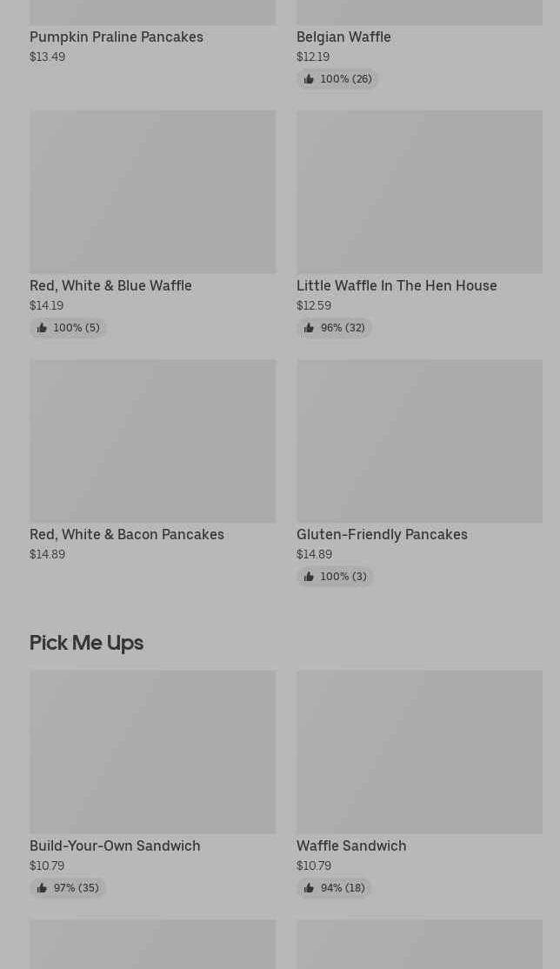The width and height of the screenshot is (560, 969).
Task: Click thumbs-up icon under Build-Your-Own Sandwich
Action: (42, 888)
